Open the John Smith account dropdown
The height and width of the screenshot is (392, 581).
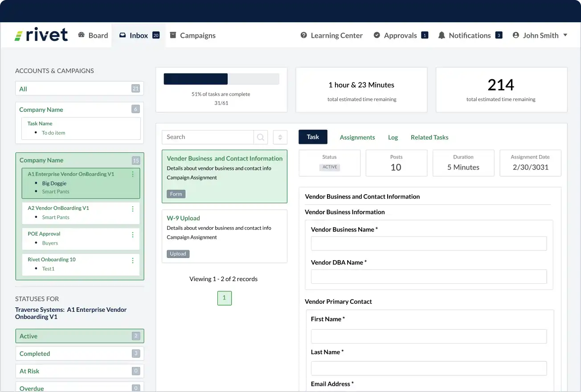[x=565, y=35]
